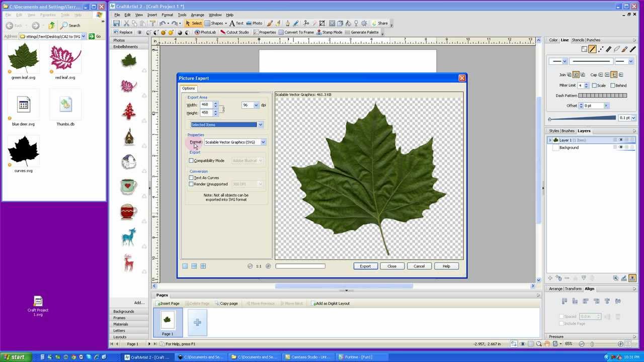Adjust the line width slider
This screenshot has width=644, height=362.
pos(582,118)
